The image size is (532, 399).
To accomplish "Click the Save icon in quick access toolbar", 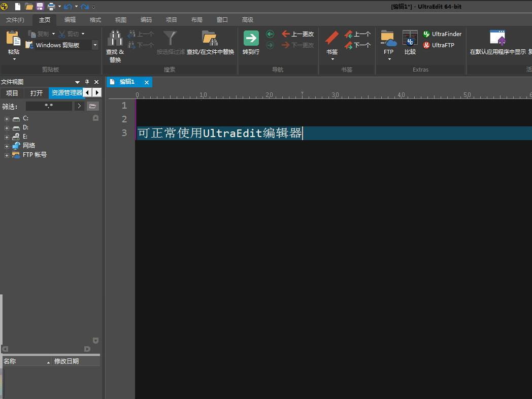I will click(x=40, y=6).
